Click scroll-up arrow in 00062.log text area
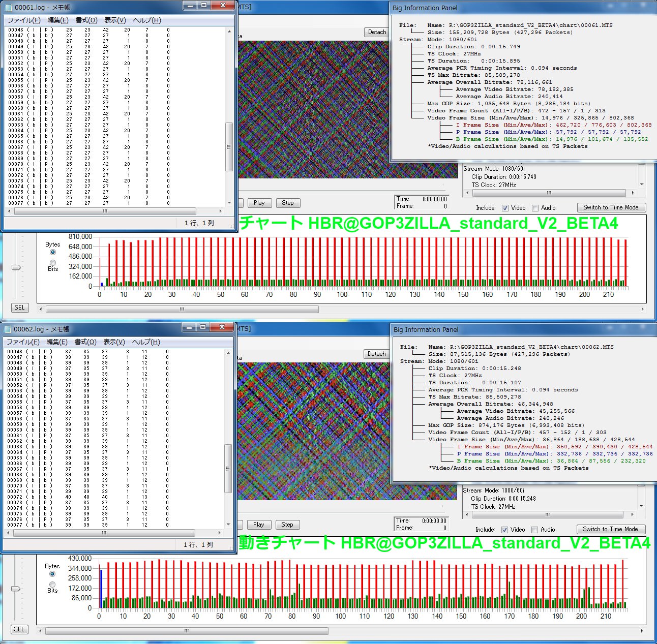Viewport: 657px width, 644px height. 228,353
